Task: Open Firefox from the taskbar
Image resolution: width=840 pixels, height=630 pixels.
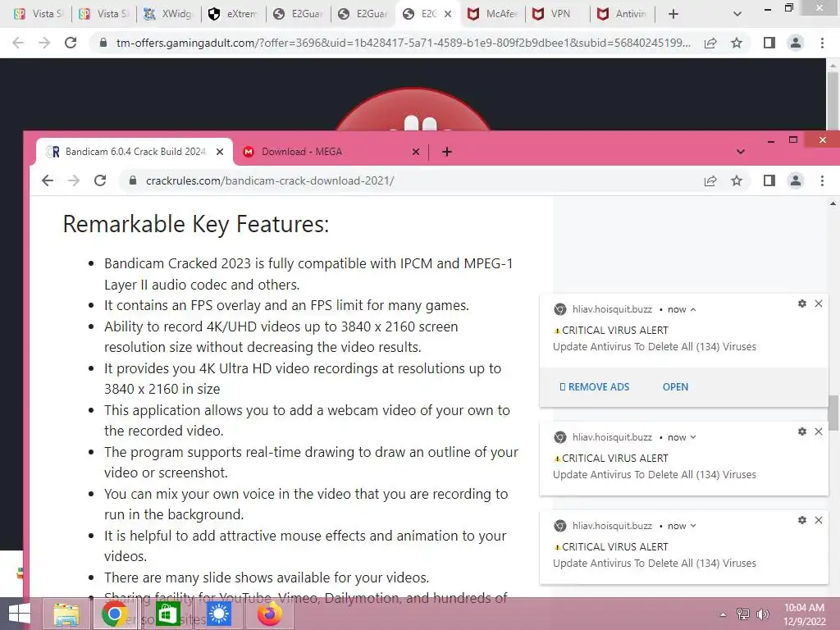Action: (x=270, y=614)
